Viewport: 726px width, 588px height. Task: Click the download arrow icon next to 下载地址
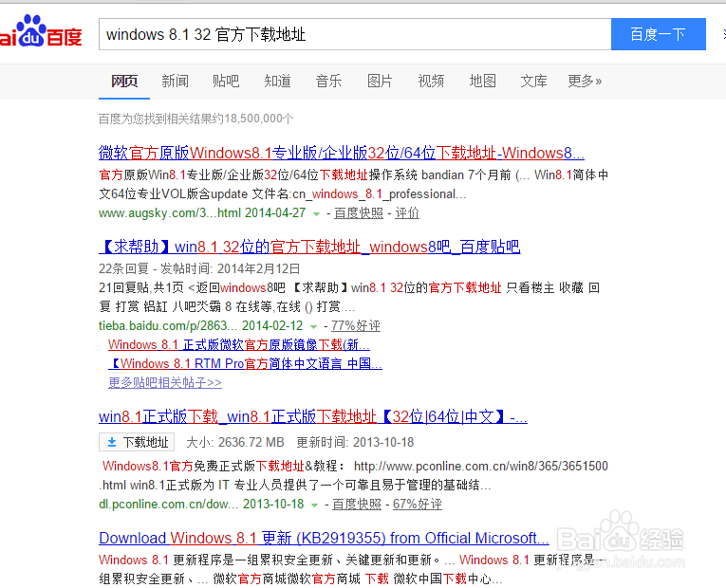[x=112, y=442]
